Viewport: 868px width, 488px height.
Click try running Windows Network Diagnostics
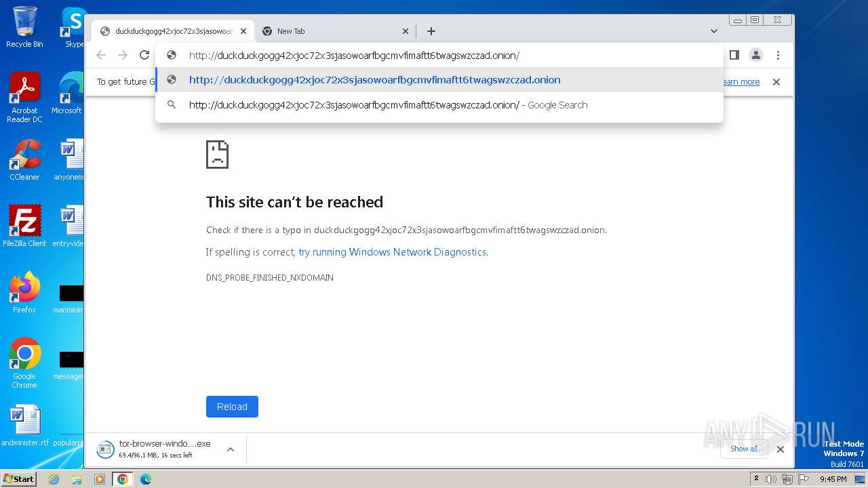pos(393,252)
